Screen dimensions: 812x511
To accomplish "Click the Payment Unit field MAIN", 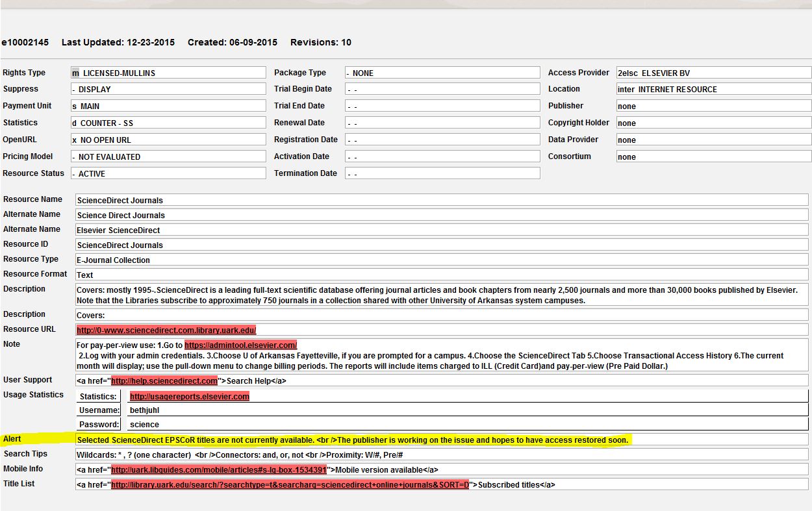I will (x=168, y=106).
